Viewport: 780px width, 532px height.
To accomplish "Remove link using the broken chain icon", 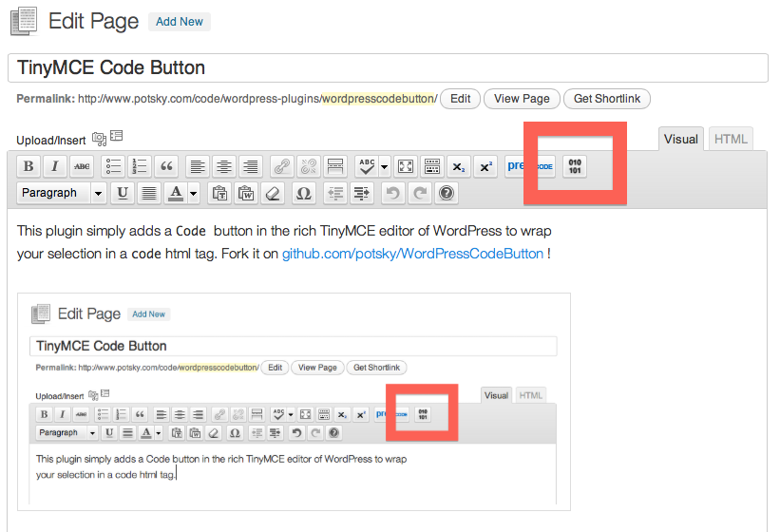I will pyautogui.click(x=309, y=166).
